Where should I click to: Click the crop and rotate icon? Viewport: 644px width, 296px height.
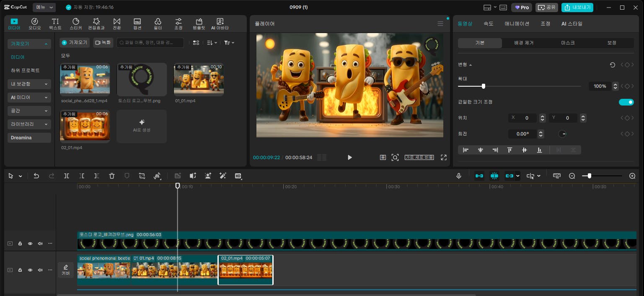click(142, 176)
